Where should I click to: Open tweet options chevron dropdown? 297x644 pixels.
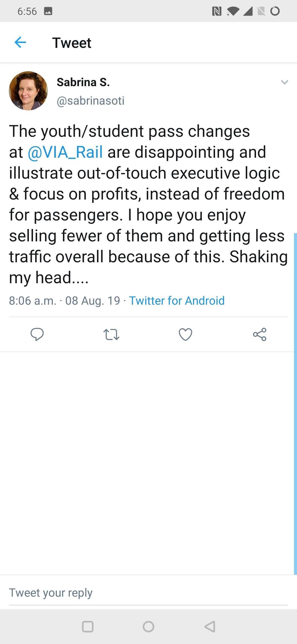pos(284,82)
